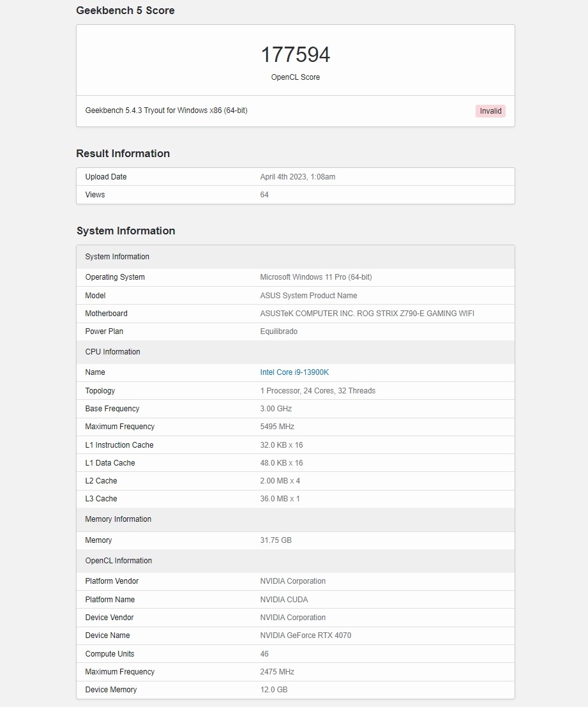The height and width of the screenshot is (707, 588).
Task: Select the Power Plan value Equilibrado
Action: [278, 331]
